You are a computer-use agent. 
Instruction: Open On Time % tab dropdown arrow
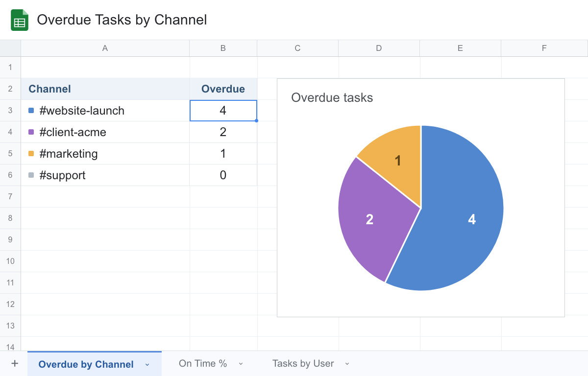point(241,364)
